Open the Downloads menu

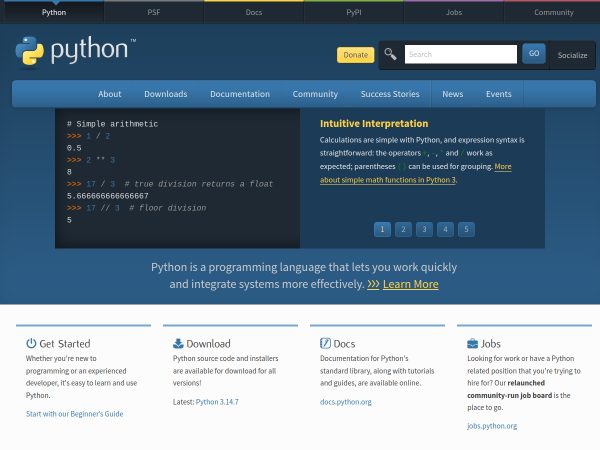(166, 94)
